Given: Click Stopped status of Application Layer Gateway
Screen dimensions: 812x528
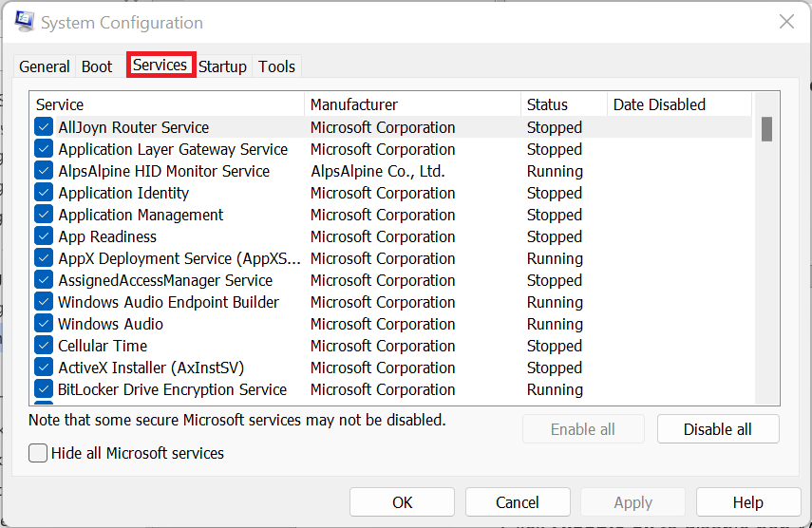Looking at the screenshot, I should [555, 149].
